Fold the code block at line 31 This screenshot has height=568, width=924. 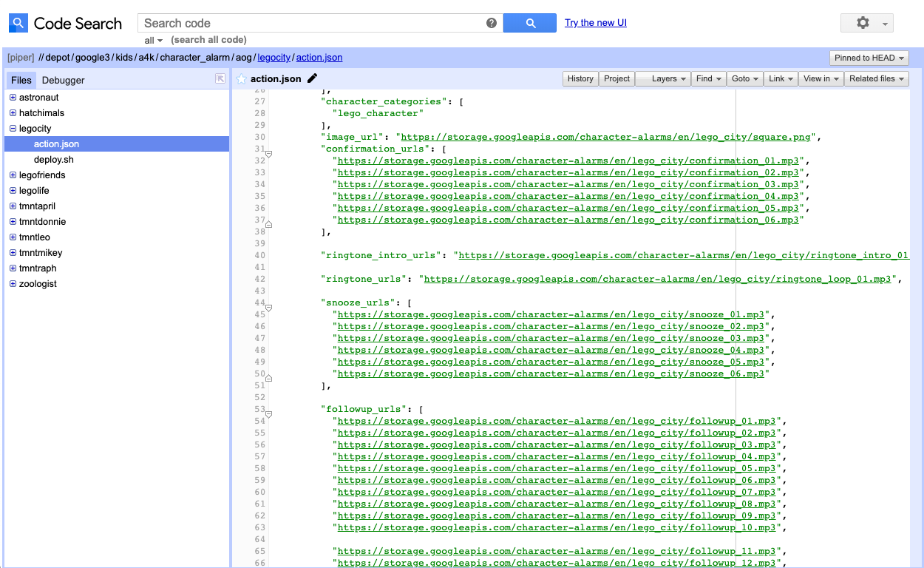click(269, 154)
